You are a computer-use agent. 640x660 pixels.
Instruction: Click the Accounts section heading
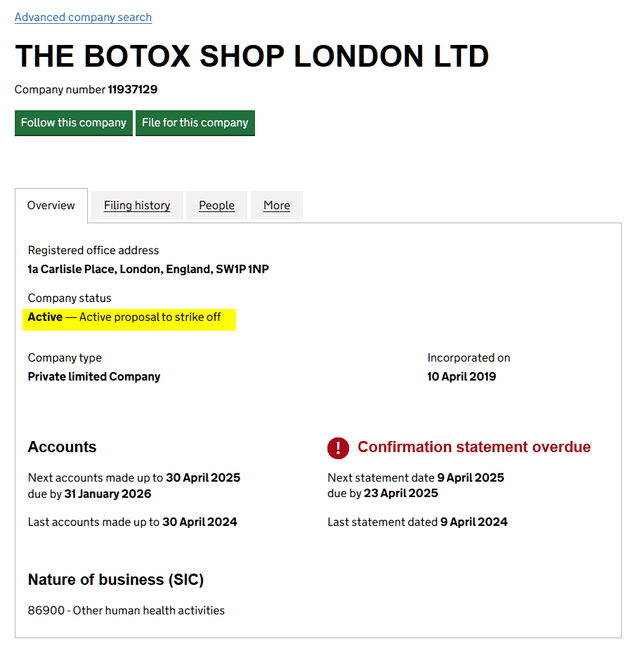tap(62, 447)
